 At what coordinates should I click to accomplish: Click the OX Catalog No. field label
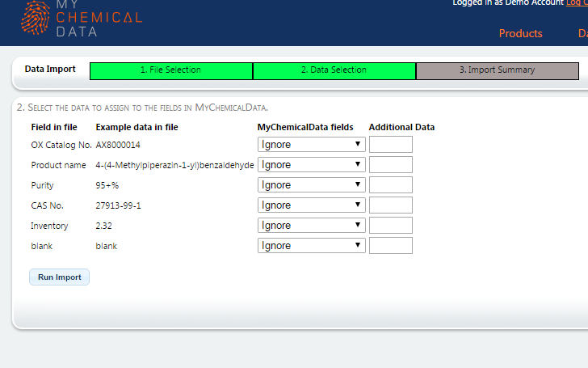[61, 145]
